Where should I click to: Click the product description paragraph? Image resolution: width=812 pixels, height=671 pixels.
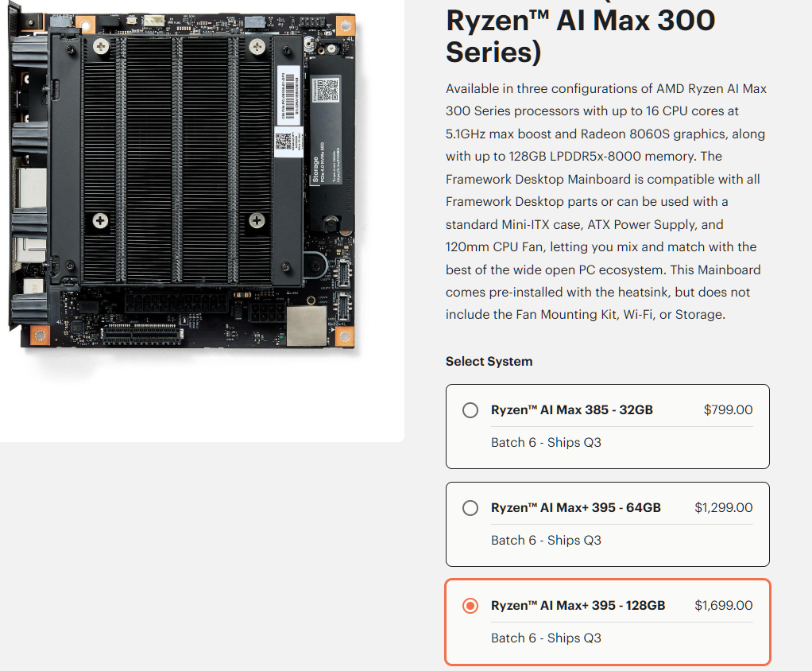(x=605, y=202)
